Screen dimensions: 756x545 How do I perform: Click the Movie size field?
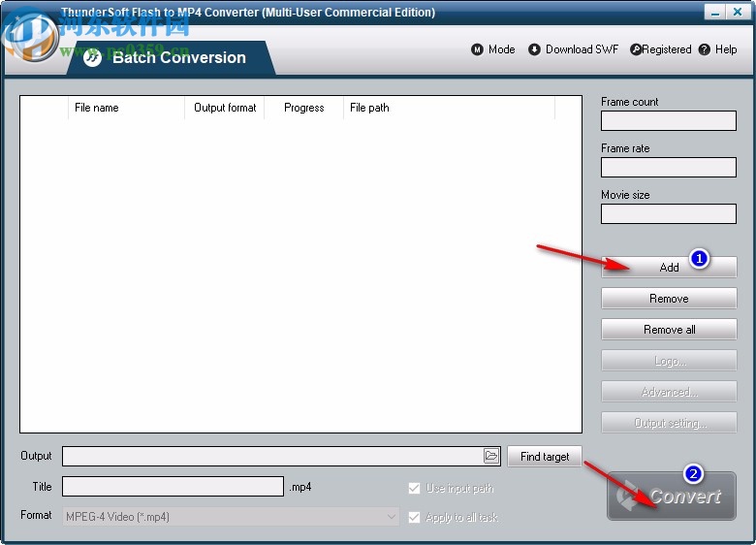coord(668,213)
